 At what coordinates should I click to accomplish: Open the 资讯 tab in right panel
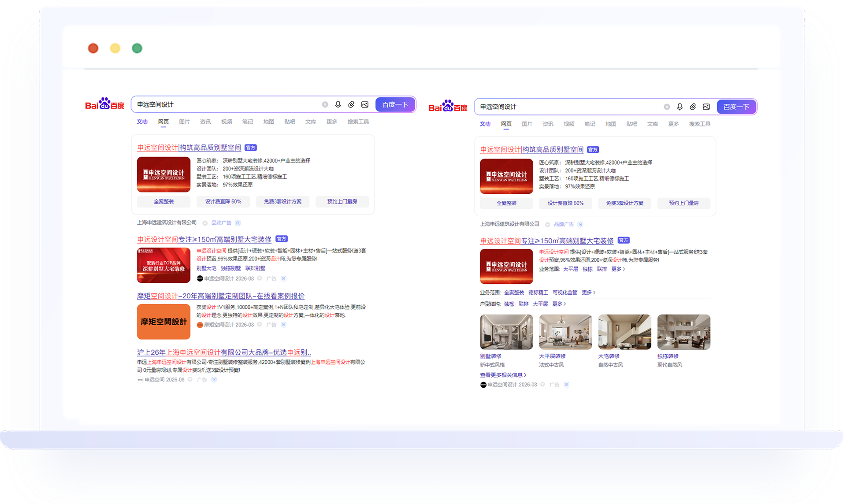tap(548, 124)
